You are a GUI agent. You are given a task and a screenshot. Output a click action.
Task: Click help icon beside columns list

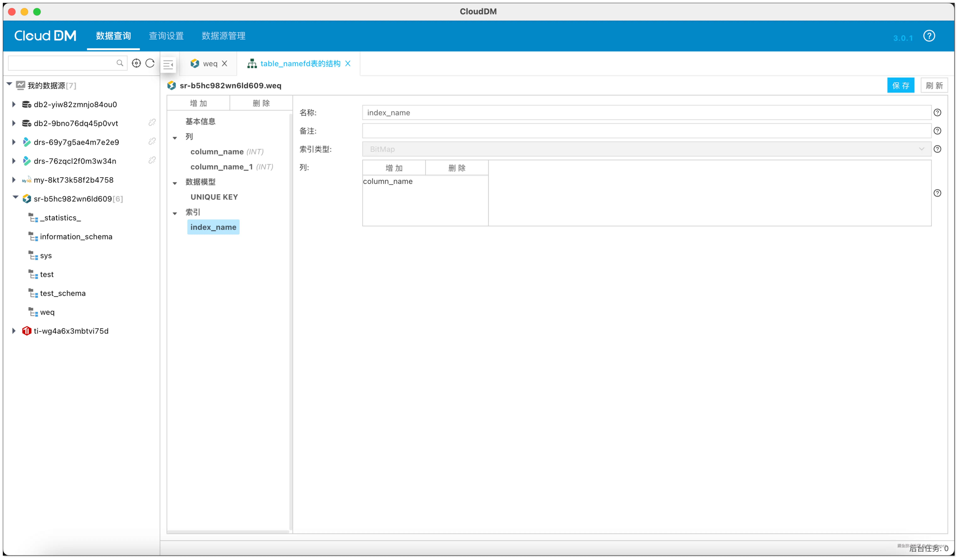pyautogui.click(x=937, y=193)
